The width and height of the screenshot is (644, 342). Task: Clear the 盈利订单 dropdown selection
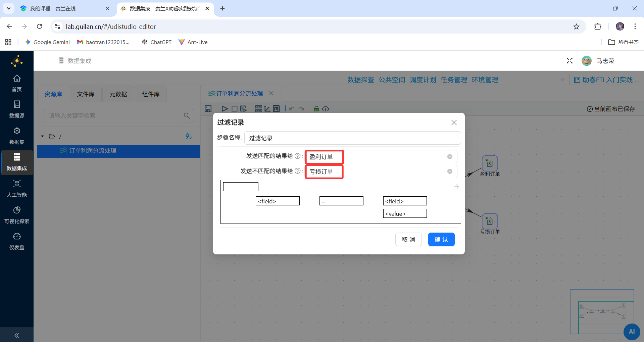pos(450,157)
